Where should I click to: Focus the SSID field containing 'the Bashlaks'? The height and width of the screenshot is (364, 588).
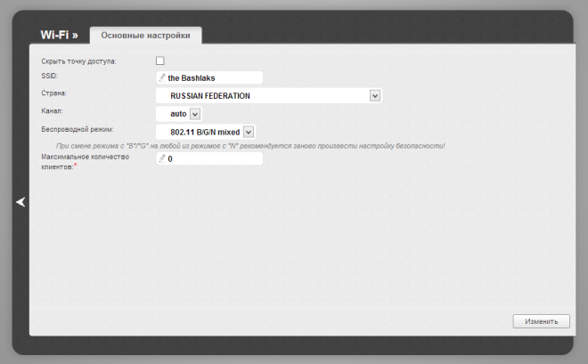click(x=209, y=78)
